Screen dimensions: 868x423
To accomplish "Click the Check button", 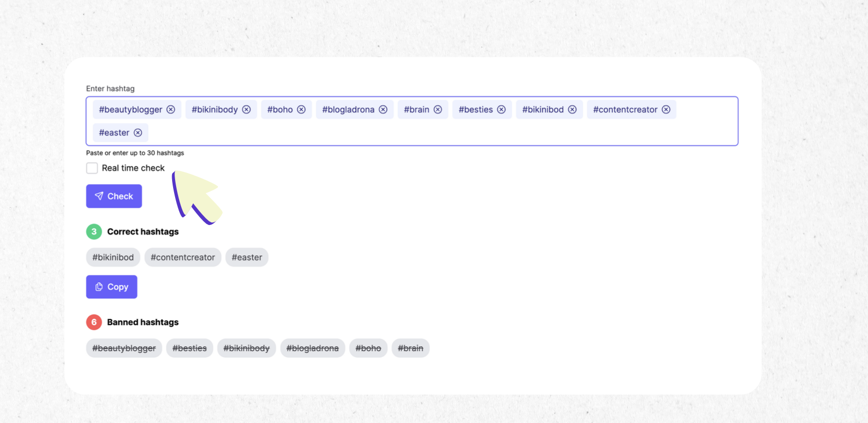I will click(114, 196).
